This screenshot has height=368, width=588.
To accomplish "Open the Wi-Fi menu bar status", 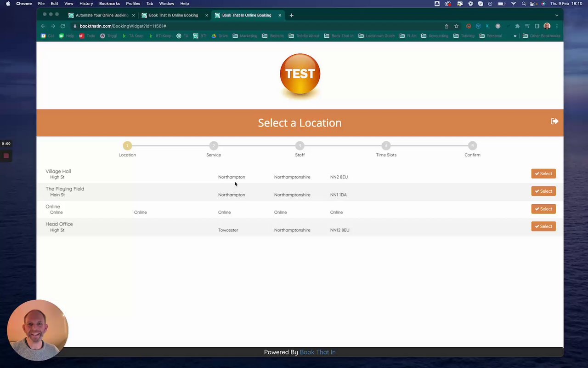I will 514,4.
